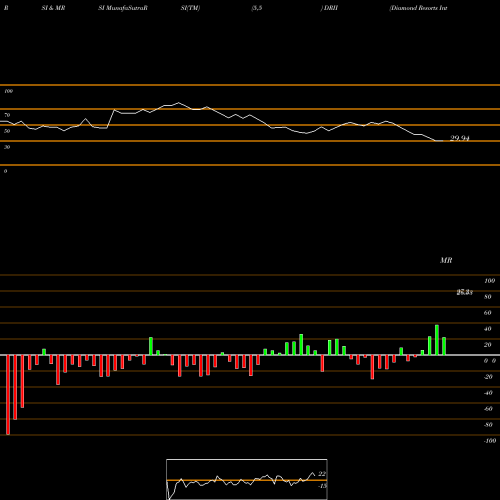Screen dimensions: 500x500
Task: Click the MR axis label '-80'
Action: (x=488, y=425)
